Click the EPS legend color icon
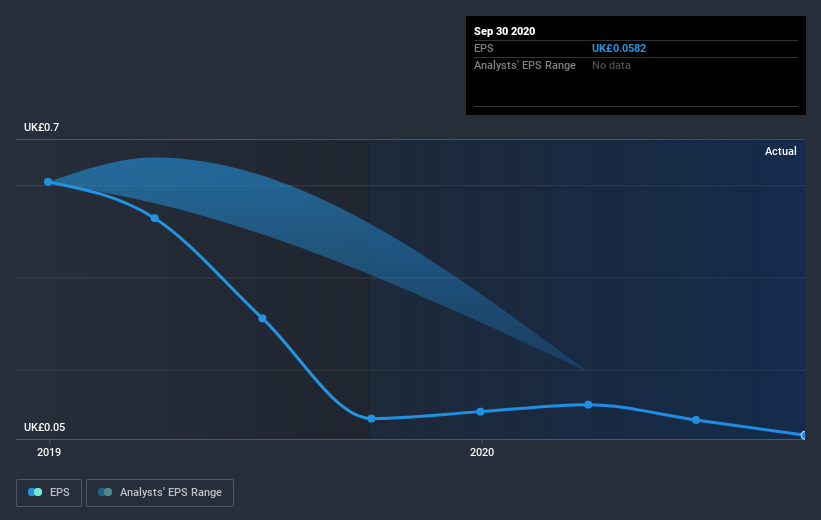The width and height of the screenshot is (821, 520). [35, 492]
